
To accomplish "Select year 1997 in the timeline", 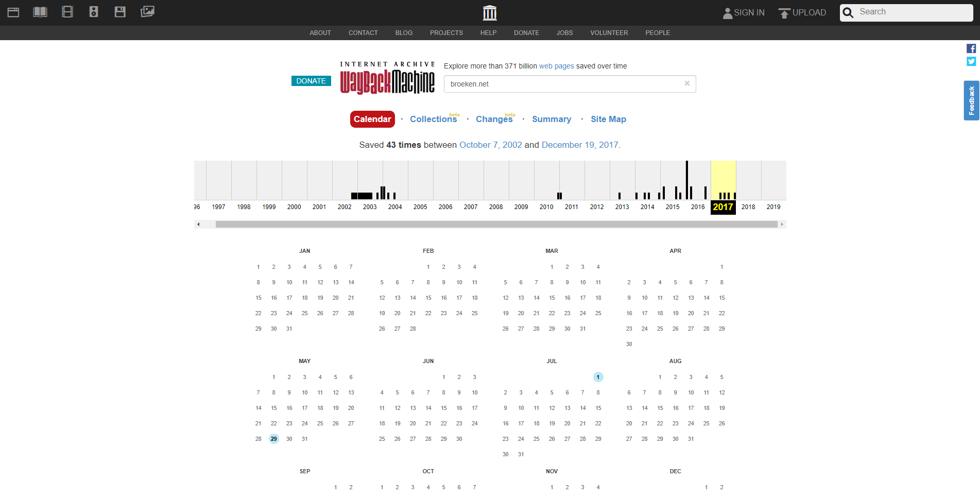I will point(218,207).
